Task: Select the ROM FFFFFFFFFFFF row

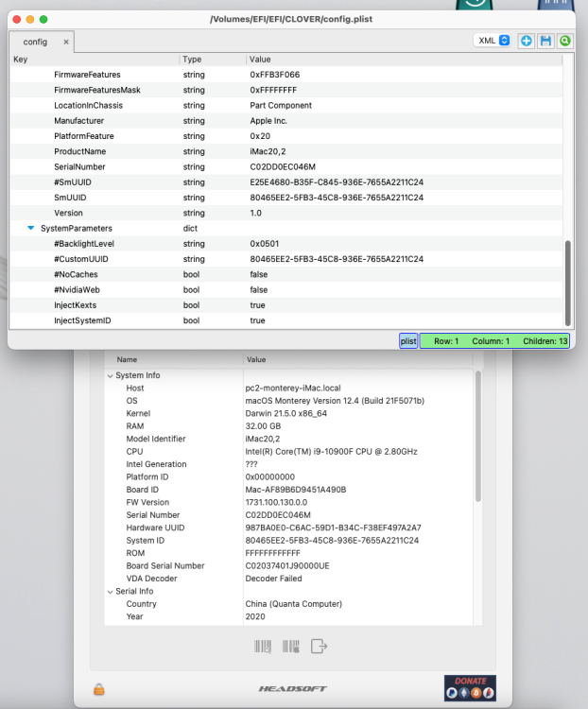Action: [x=289, y=553]
